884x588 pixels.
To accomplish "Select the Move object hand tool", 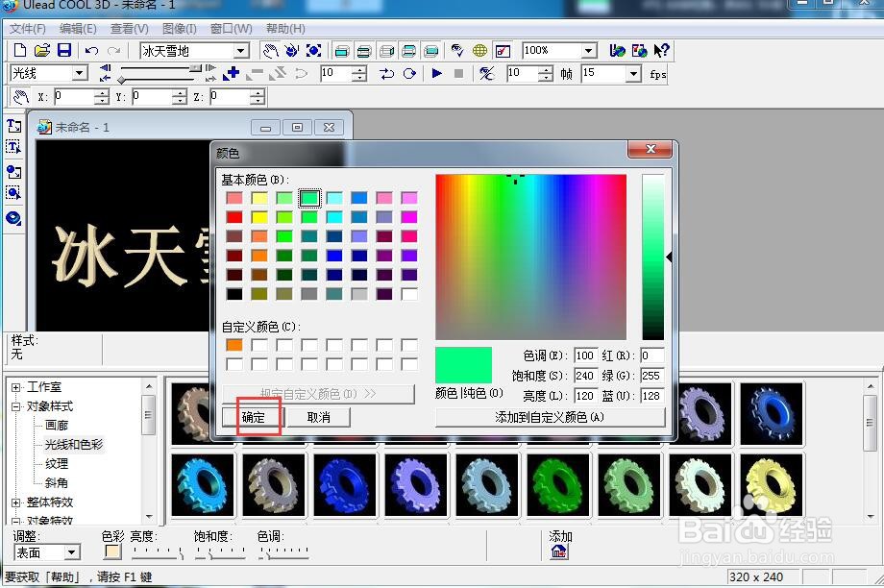I will (x=271, y=51).
